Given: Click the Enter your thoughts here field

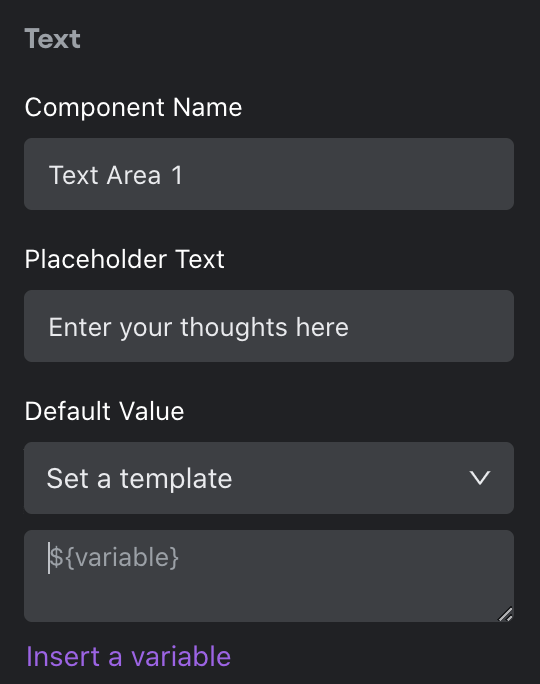Looking at the screenshot, I should click(x=269, y=326).
